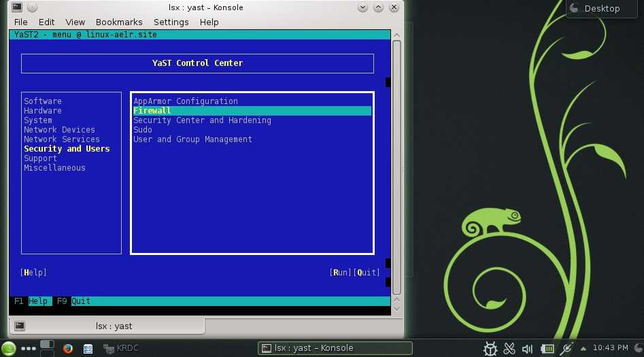Maximize the Konsole window
644x357 pixels.
[378, 7]
